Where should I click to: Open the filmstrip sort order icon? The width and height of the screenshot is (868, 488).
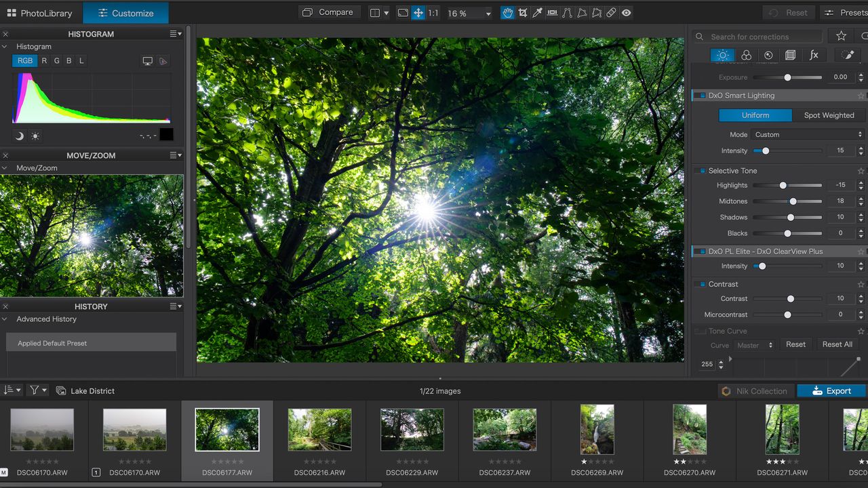pyautogui.click(x=12, y=390)
